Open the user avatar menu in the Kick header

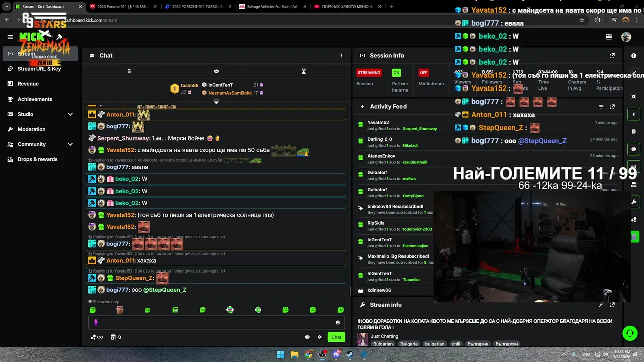pos(626,37)
